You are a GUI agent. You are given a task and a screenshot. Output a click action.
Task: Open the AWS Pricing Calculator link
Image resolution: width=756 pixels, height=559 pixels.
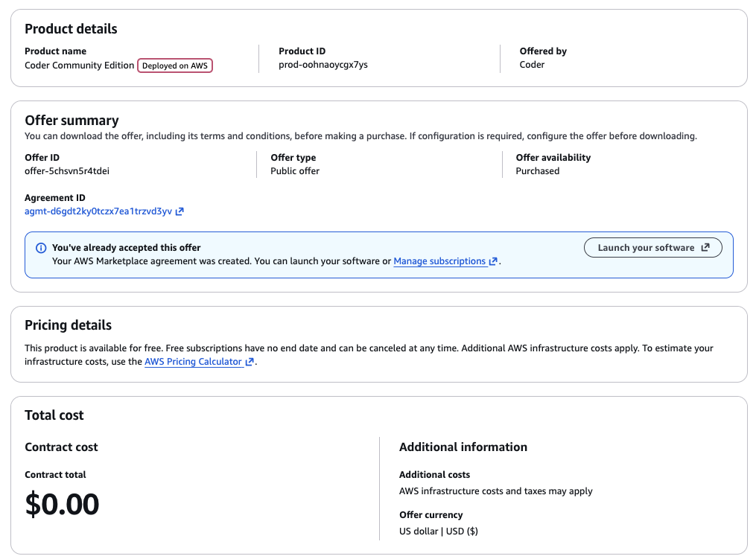pyautogui.click(x=195, y=362)
